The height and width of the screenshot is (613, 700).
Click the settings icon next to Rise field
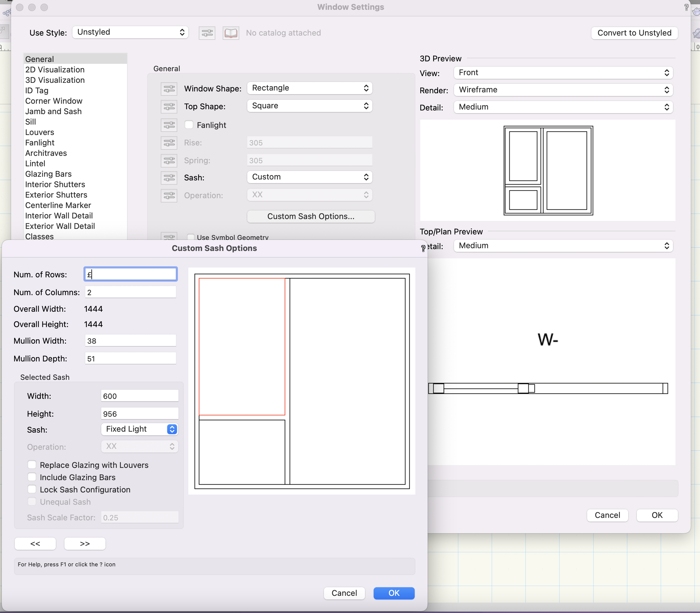pos(169,143)
